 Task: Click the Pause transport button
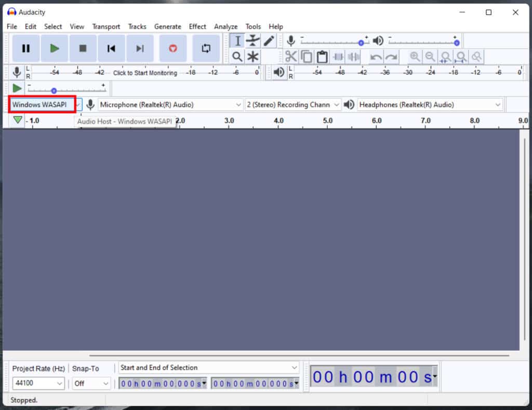coord(26,48)
